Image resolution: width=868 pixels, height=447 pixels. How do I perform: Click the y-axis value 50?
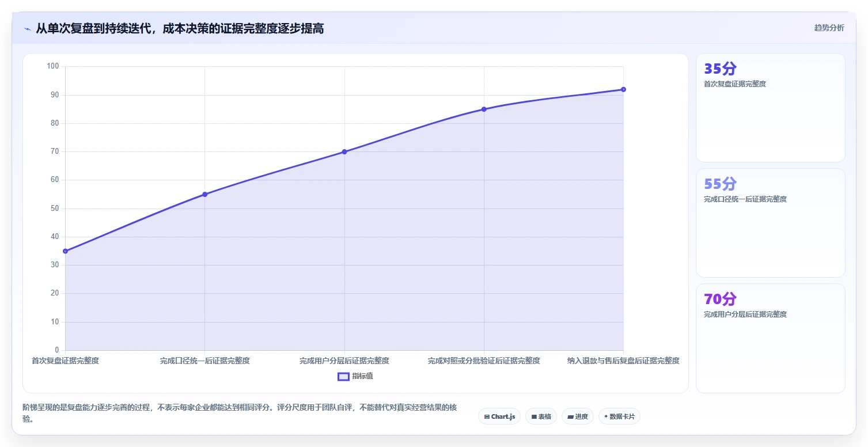tap(55, 208)
